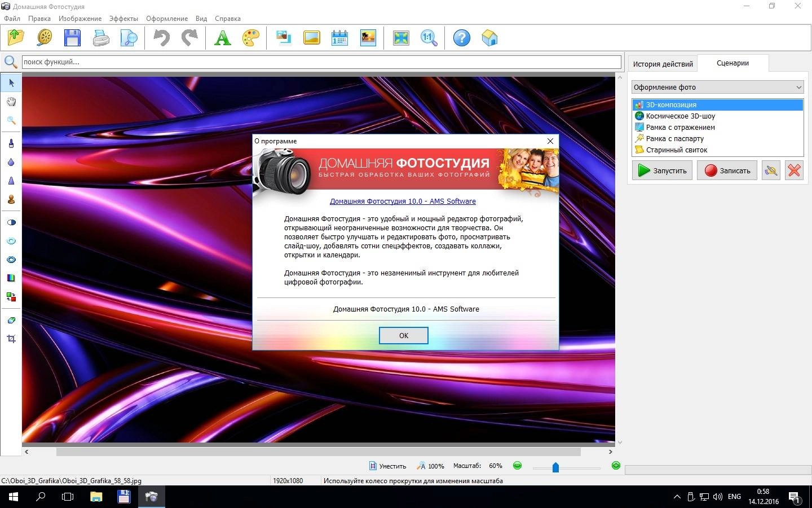
Task: Open the color palette icon
Action: click(x=251, y=38)
